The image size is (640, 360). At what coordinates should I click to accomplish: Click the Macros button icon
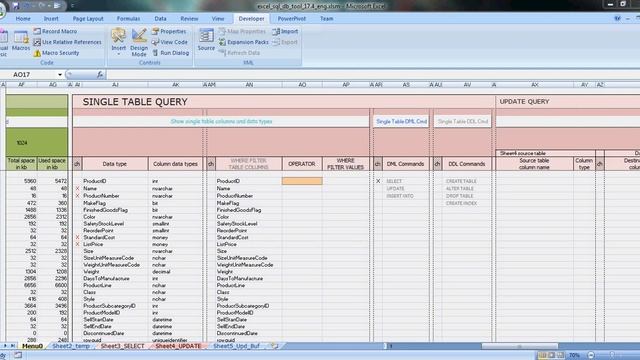tap(20, 38)
